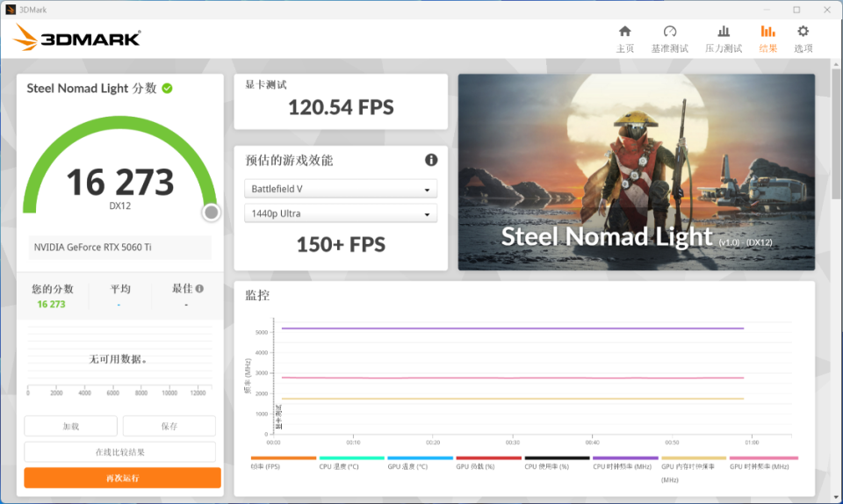Click the gray gauge end knob
843x504 pixels.
(212, 212)
